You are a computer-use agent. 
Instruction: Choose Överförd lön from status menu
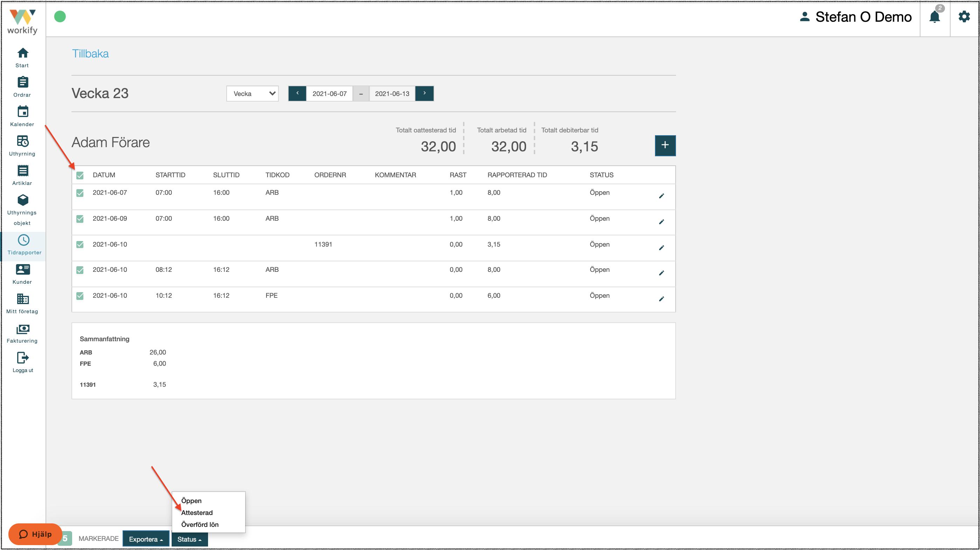(200, 524)
